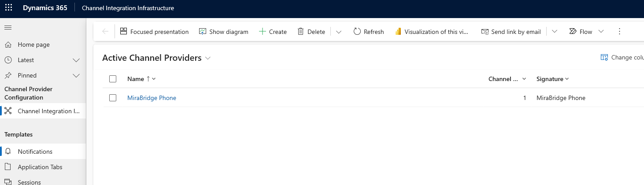This screenshot has height=185, width=644.
Task: Open the Channel column header dropdown chevron
Action: (x=524, y=79)
